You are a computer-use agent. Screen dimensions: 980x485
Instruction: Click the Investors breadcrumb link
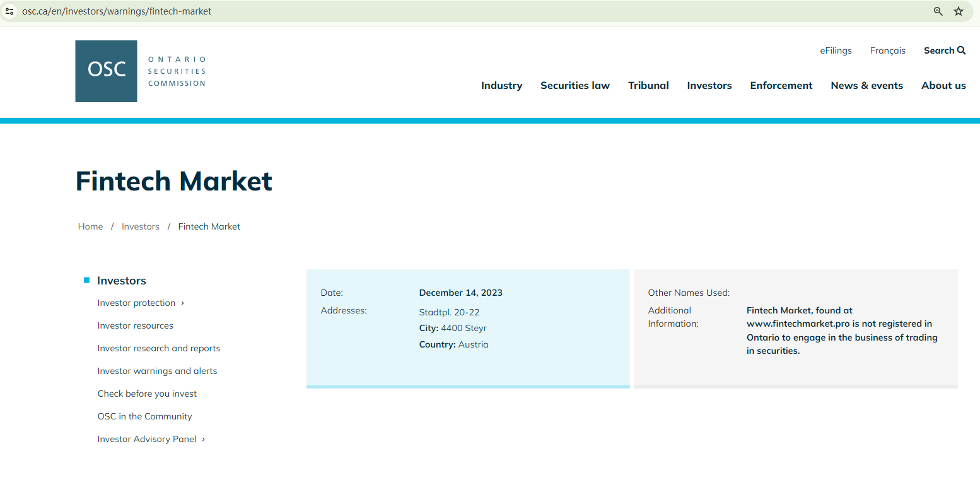click(141, 226)
